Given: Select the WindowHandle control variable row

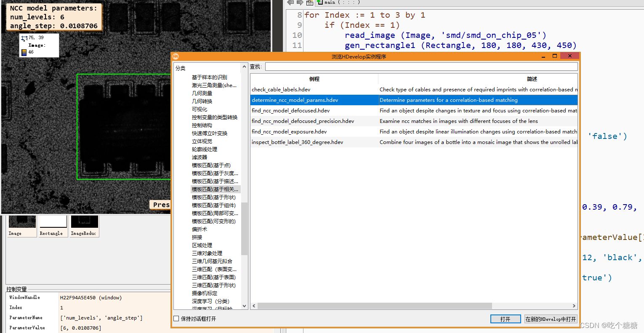Looking at the screenshot, I should pos(88,298).
